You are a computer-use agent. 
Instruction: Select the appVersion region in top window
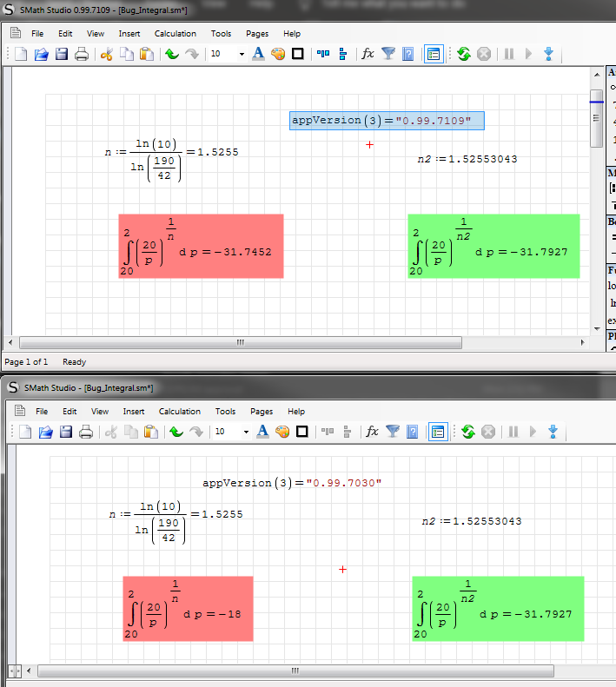click(387, 121)
